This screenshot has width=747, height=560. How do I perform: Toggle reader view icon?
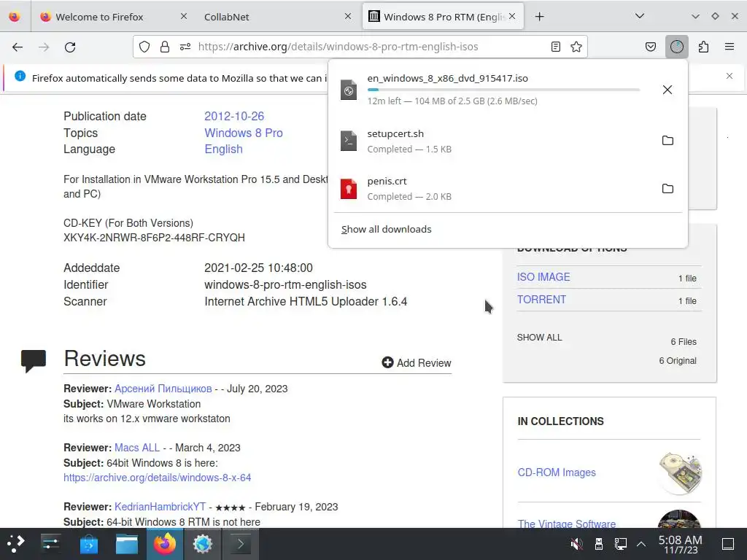click(555, 47)
